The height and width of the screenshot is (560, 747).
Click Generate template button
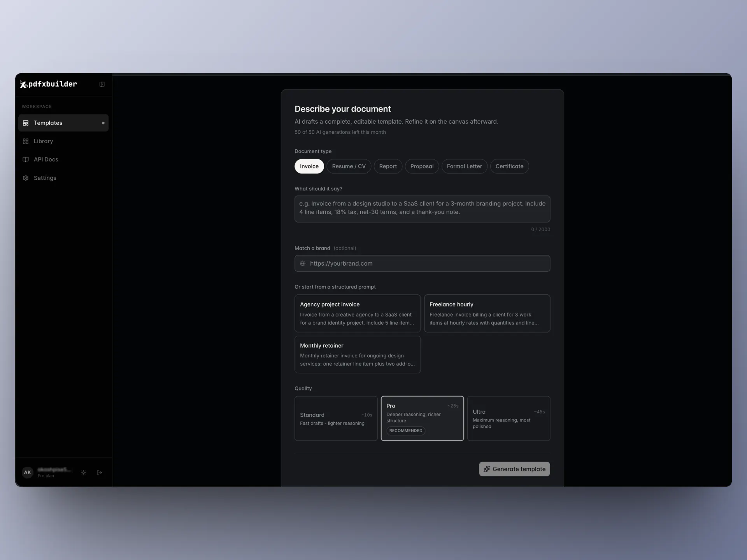514,469
